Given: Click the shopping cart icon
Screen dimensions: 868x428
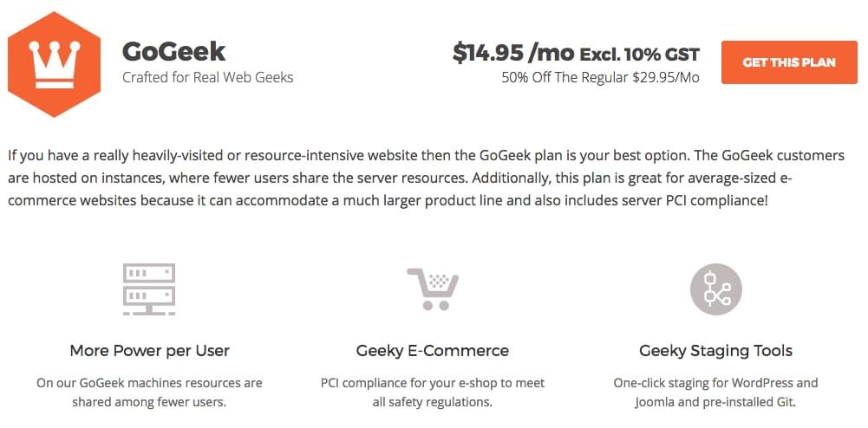Looking at the screenshot, I should coord(432,289).
